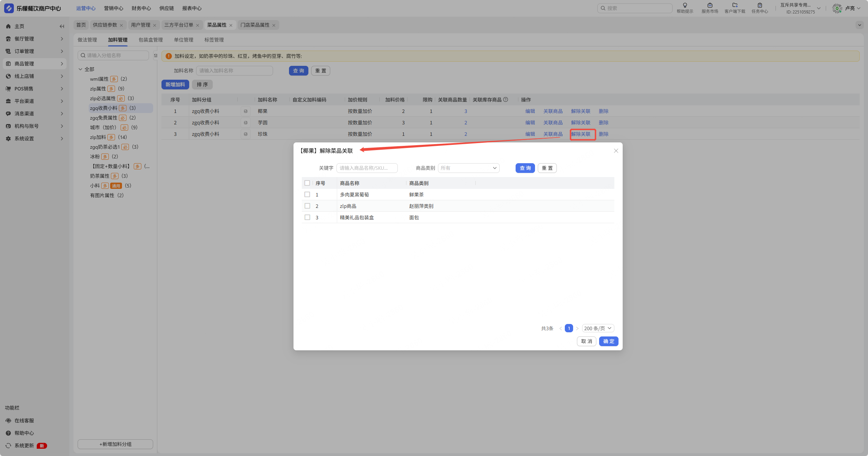Select the zlp加料 group in tree
This screenshot has width=868, height=456.
[x=98, y=137]
